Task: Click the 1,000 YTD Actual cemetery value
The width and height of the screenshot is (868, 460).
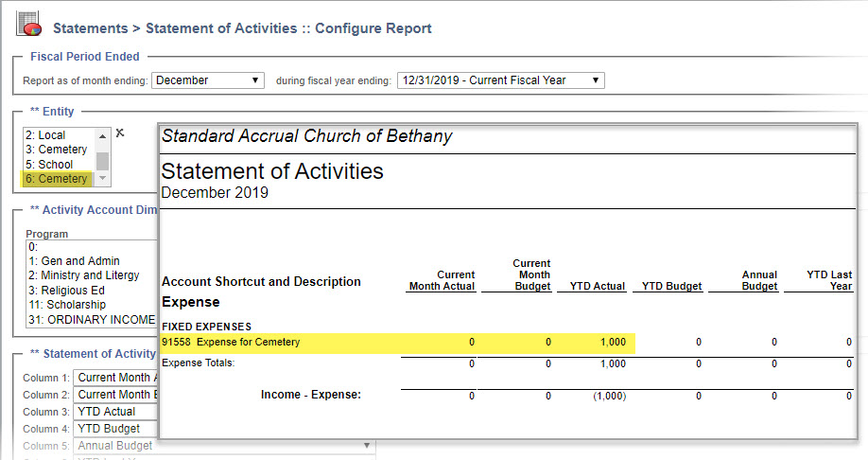Action: 613,343
